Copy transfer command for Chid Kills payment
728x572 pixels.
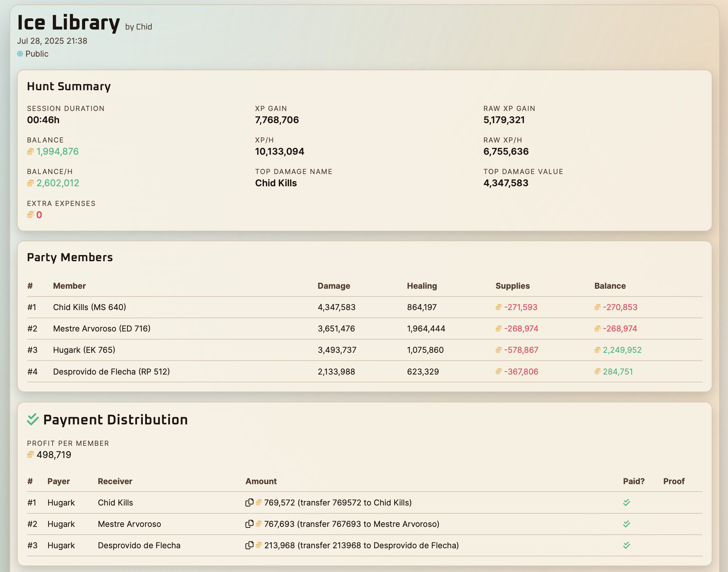[x=249, y=502]
